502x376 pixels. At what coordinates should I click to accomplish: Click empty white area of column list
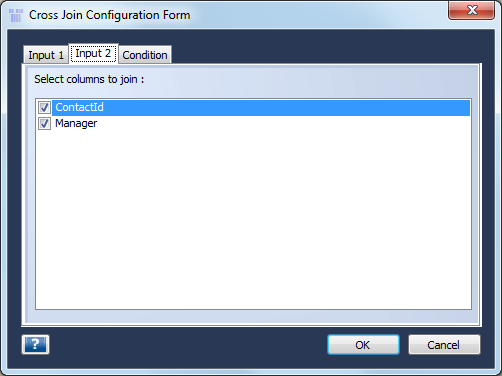click(x=253, y=220)
